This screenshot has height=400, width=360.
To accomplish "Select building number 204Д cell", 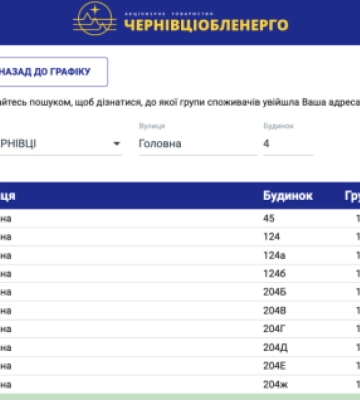I will click(275, 348).
